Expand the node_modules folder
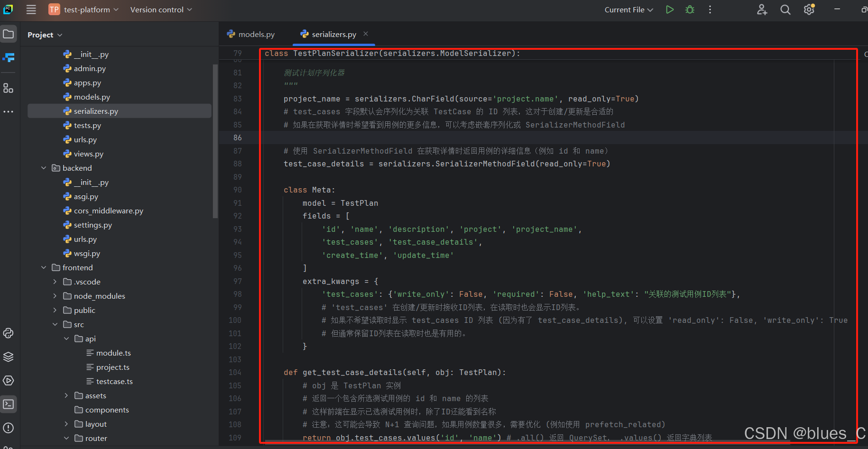Viewport: 868px width, 449px height. (x=55, y=296)
